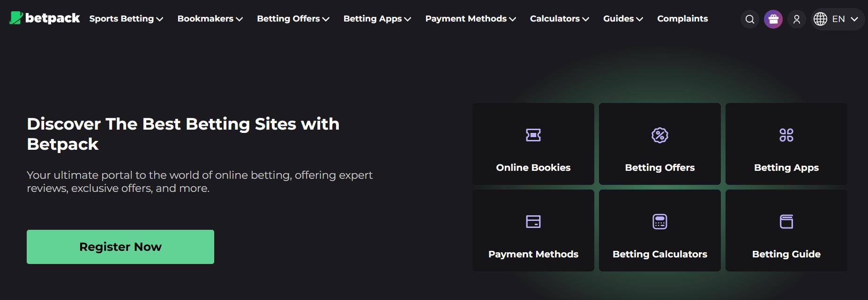This screenshot has height=300, width=868.
Task: Open the Payment Methods nav menu
Action: pos(471,19)
